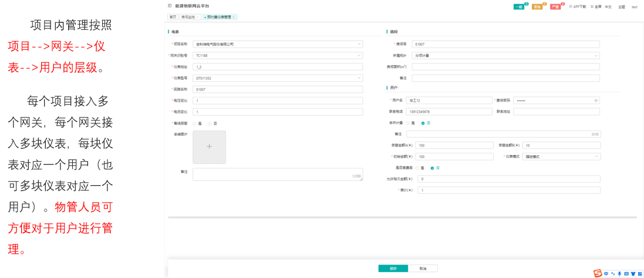Open the Sogou soft keyboard icon
This screenshot has height=278, width=644.
point(626,273)
